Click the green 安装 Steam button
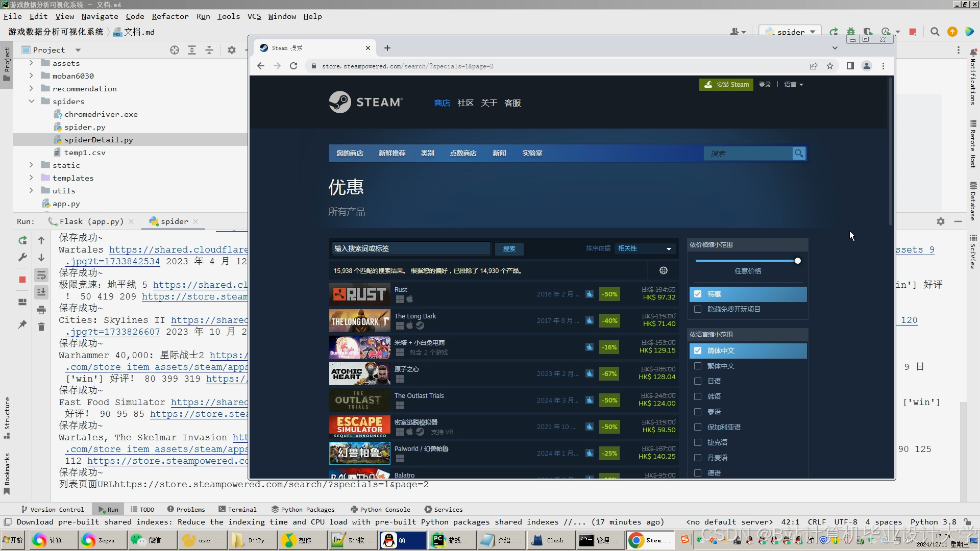980x551 pixels. click(726, 85)
